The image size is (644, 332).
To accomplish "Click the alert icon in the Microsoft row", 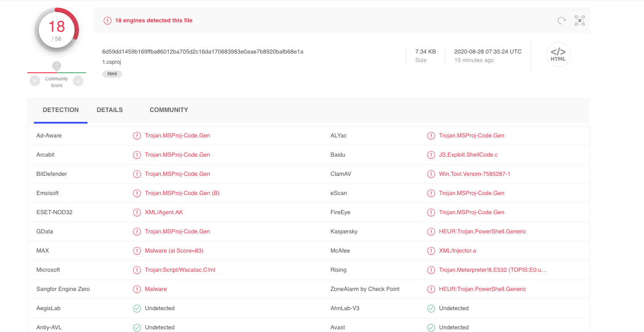I will pyautogui.click(x=137, y=270).
